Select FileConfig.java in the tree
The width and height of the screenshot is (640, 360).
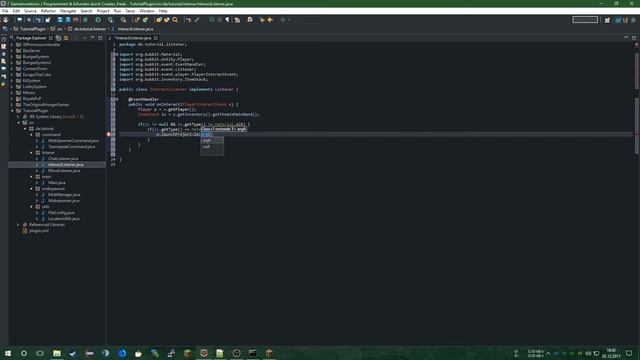(61, 213)
